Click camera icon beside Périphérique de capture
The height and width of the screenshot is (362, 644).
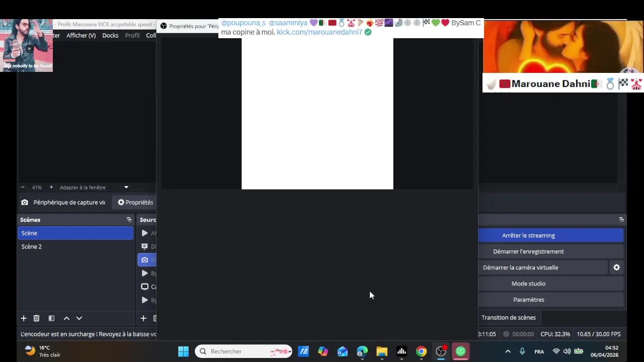25,202
